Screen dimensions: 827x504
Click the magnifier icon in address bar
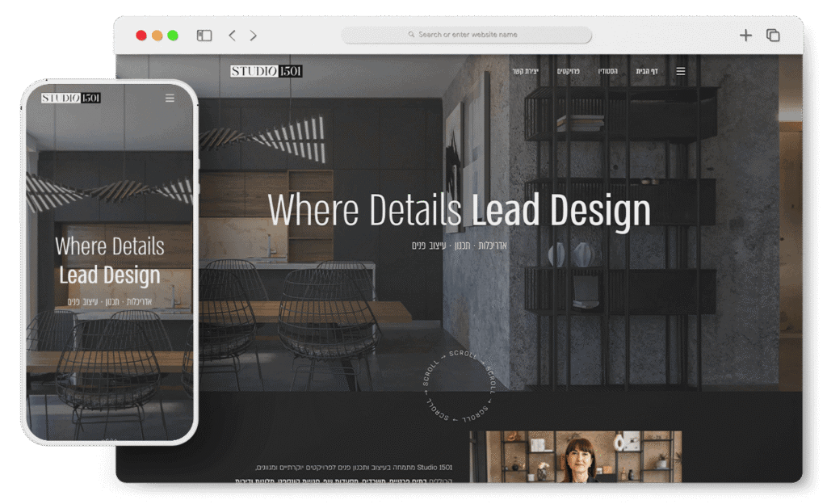(x=411, y=35)
